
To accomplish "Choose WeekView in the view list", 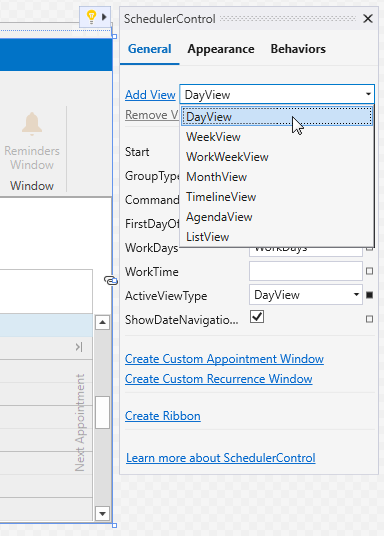I will (277, 137).
